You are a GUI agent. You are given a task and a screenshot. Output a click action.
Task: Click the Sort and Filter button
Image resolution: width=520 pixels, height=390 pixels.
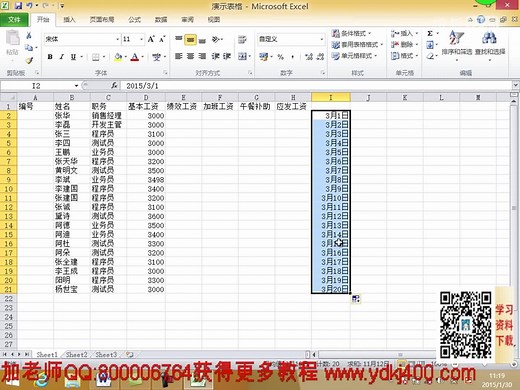(457, 45)
